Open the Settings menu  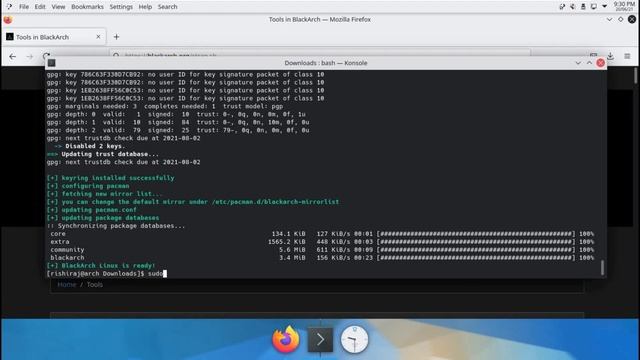point(121,7)
